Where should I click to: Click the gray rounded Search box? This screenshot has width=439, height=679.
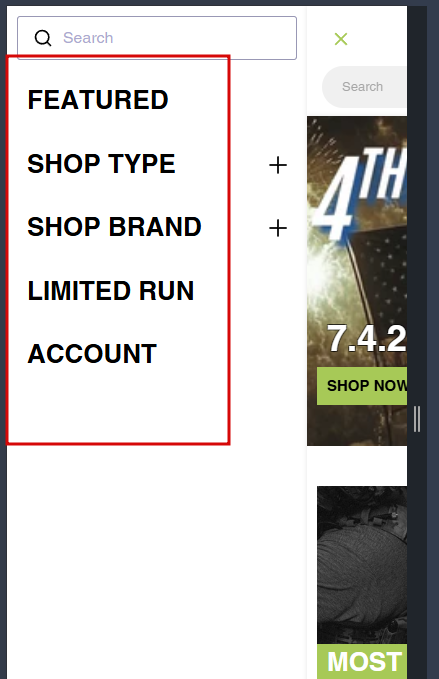pos(365,87)
